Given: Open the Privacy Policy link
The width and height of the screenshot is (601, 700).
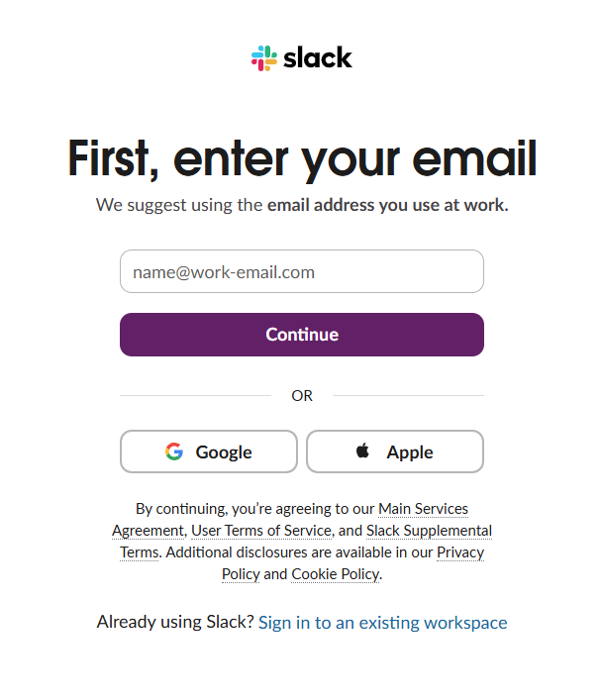Looking at the screenshot, I should pos(460,552).
